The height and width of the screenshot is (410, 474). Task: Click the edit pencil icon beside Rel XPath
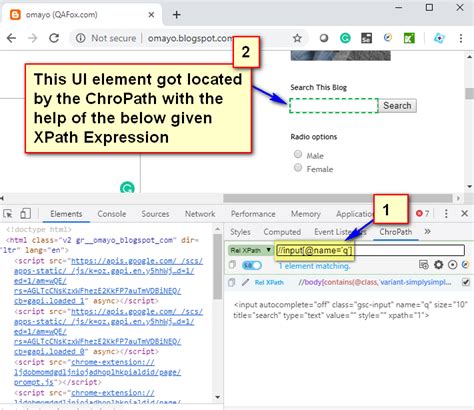pos(246,282)
